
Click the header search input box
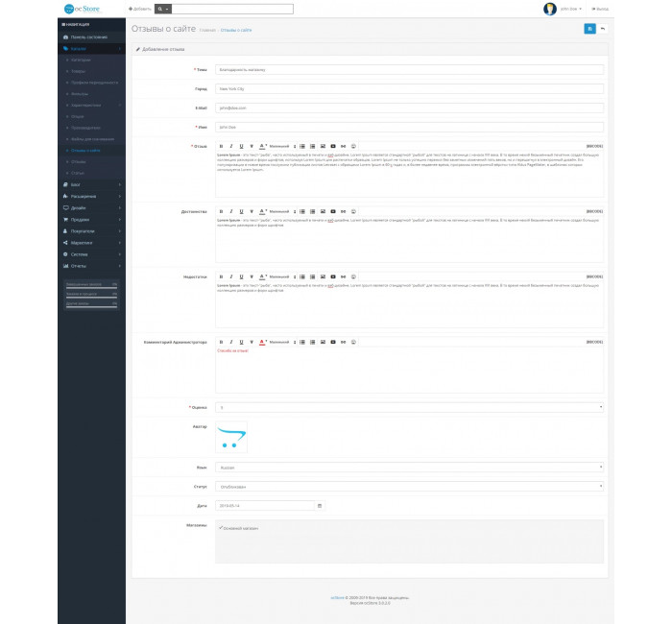click(x=232, y=9)
